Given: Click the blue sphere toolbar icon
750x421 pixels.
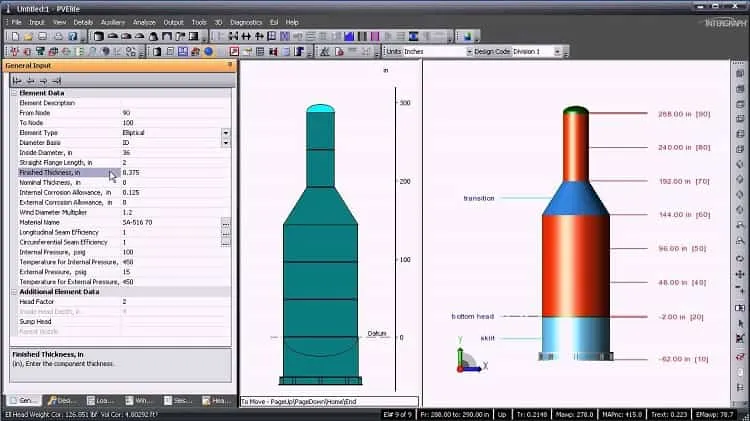Looking at the screenshot, I should pos(209,51).
